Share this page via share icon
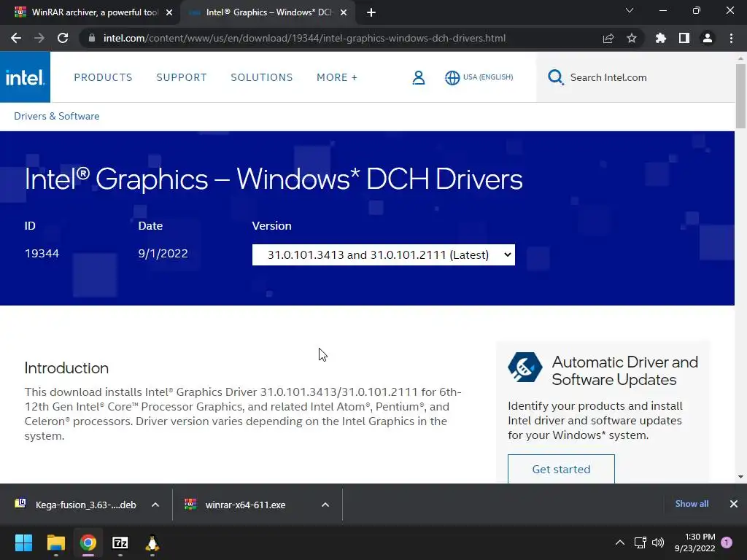The height and width of the screenshot is (560, 747). point(608,38)
